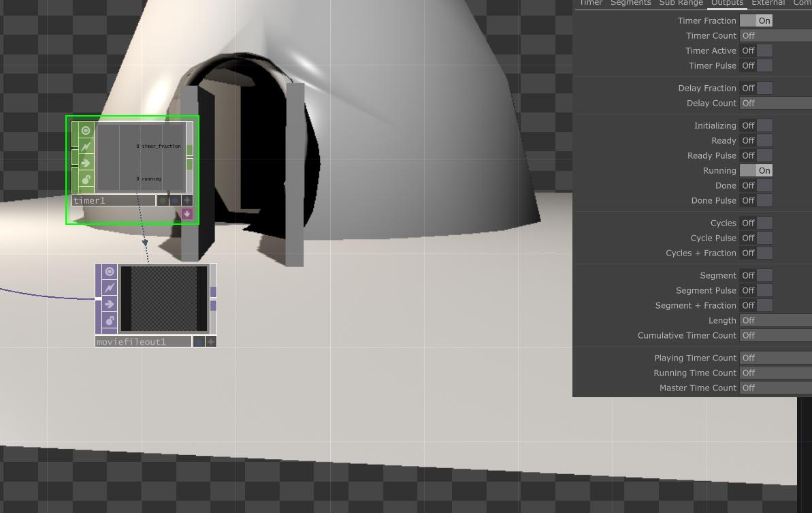Click the plus viewer-active button on moviefileout1
Image resolution: width=812 pixels, height=513 pixels.
click(211, 341)
